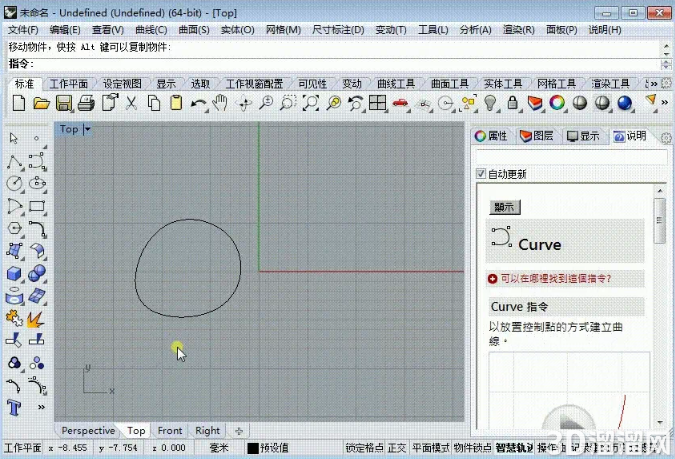This screenshot has width=675, height=459.
Task: Expand the standard toolbar overflow chevron
Action: (665, 102)
